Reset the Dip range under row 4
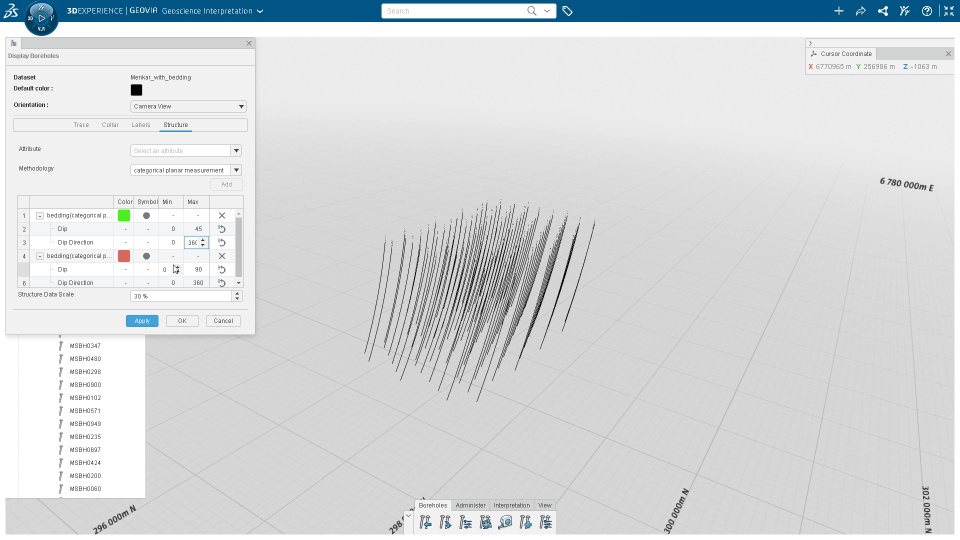This screenshot has height=540, width=960. [222, 269]
